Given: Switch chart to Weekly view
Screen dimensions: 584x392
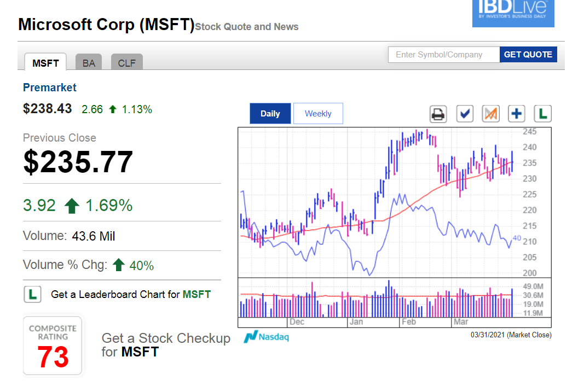Looking at the screenshot, I should (x=318, y=114).
